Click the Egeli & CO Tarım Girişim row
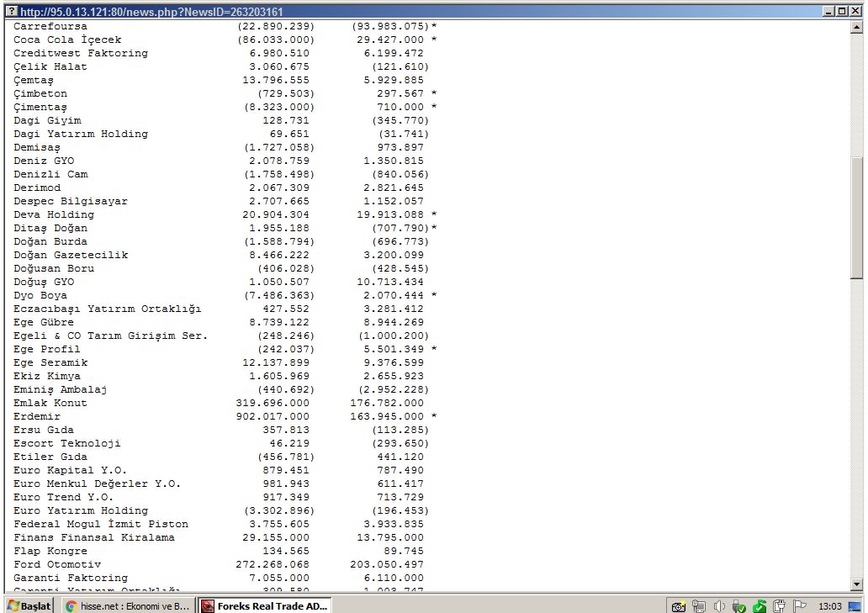The width and height of the screenshot is (868, 613). pyautogui.click(x=111, y=336)
